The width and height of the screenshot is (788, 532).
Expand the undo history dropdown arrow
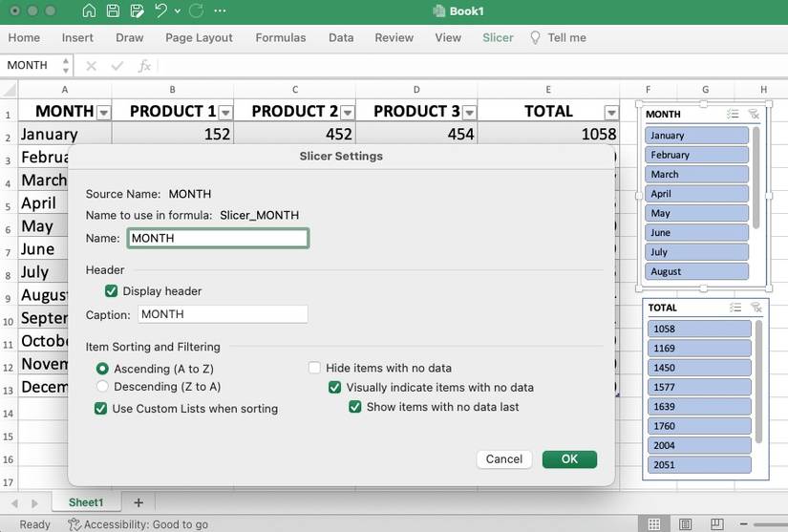179,11
